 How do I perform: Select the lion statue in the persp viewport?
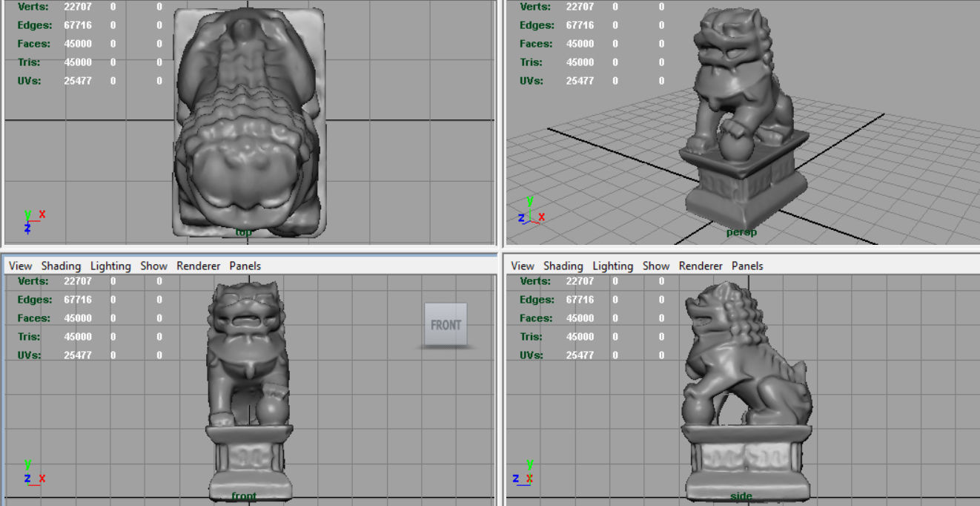coord(745,119)
